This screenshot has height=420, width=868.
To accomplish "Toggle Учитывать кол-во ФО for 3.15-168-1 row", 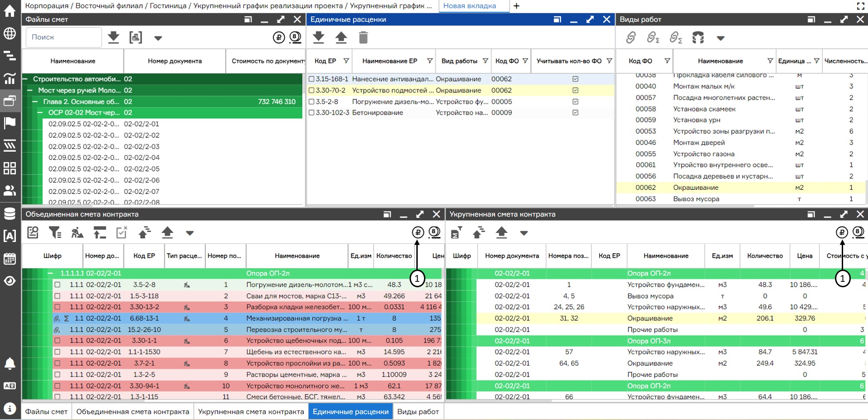I will 575,79.
